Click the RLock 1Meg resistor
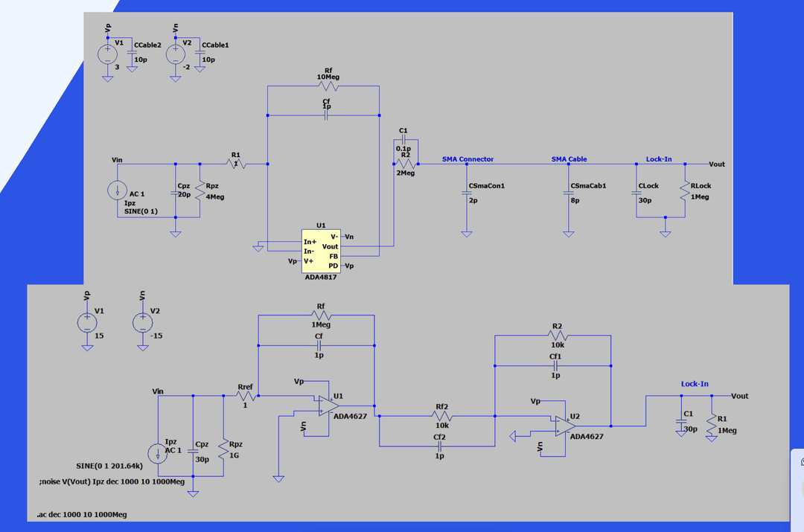Image resolution: width=804 pixels, height=532 pixels. point(685,191)
